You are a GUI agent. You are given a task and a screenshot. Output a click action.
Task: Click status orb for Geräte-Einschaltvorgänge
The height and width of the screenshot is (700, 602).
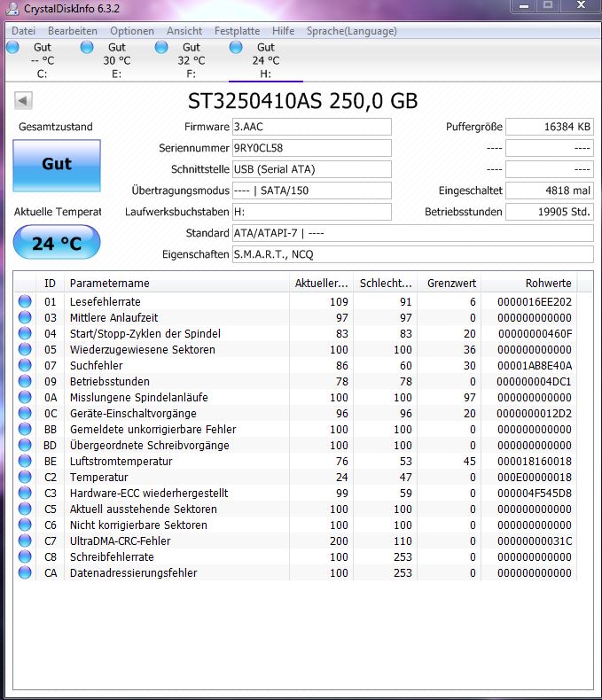[x=25, y=413]
